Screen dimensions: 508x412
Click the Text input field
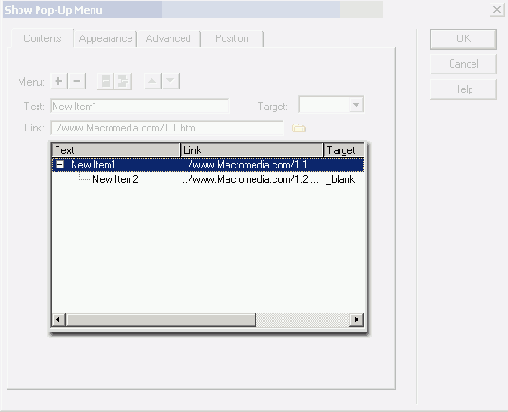tap(140, 106)
